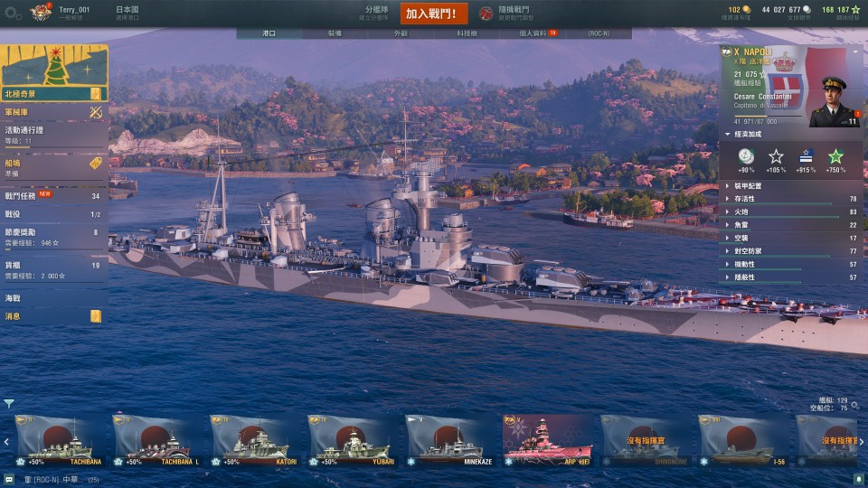
Task: Collapse the 經濟加成 economic bonuses section
Action: (727, 134)
